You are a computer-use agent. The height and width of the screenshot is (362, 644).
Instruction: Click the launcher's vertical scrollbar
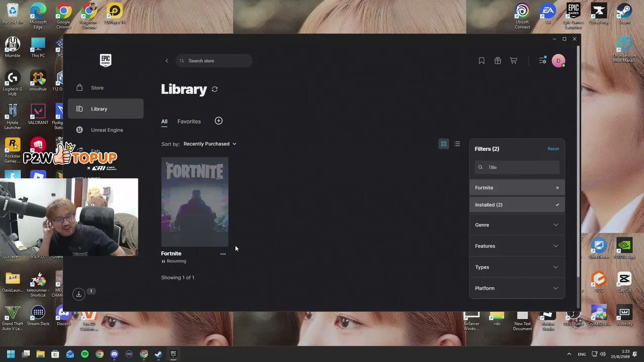[x=579, y=161]
